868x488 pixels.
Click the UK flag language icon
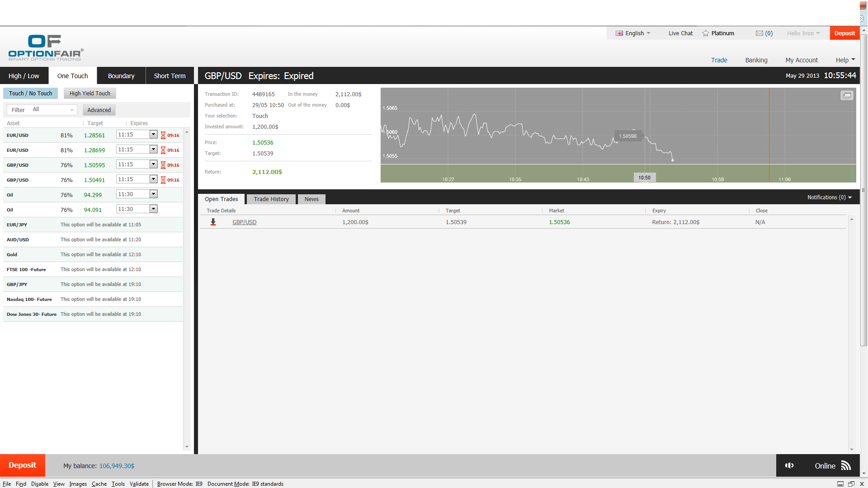click(x=619, y=33)
